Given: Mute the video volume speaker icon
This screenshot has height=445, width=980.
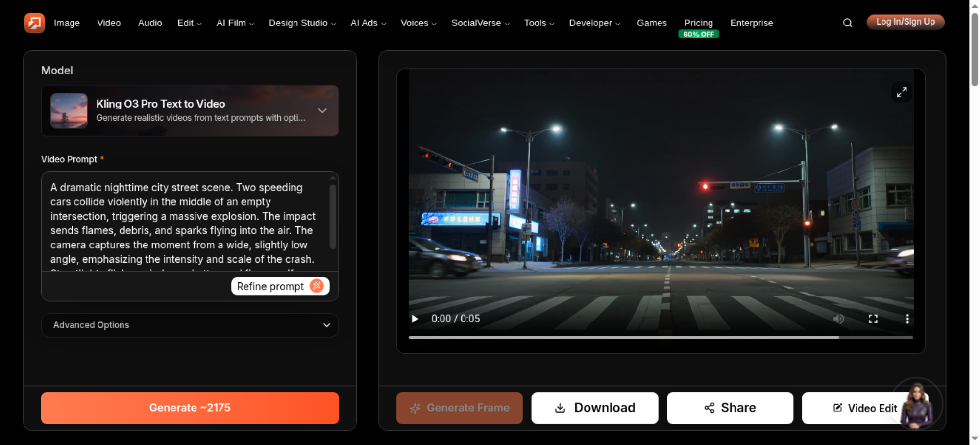Looking at the screenshot, I should 838,319.
